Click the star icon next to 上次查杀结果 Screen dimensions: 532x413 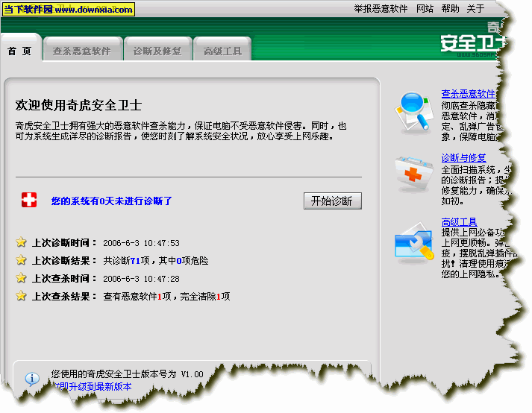(x=21, y=296)
